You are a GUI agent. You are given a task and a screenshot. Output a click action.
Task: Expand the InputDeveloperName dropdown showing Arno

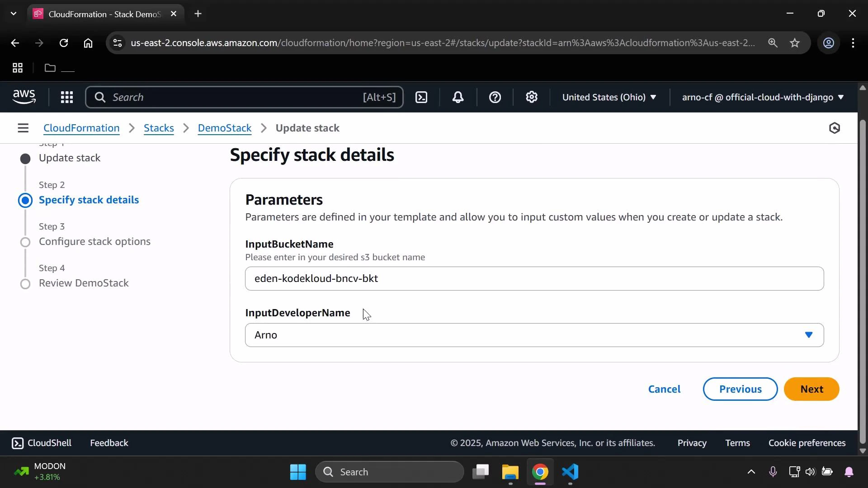click(x=534, y=335)
